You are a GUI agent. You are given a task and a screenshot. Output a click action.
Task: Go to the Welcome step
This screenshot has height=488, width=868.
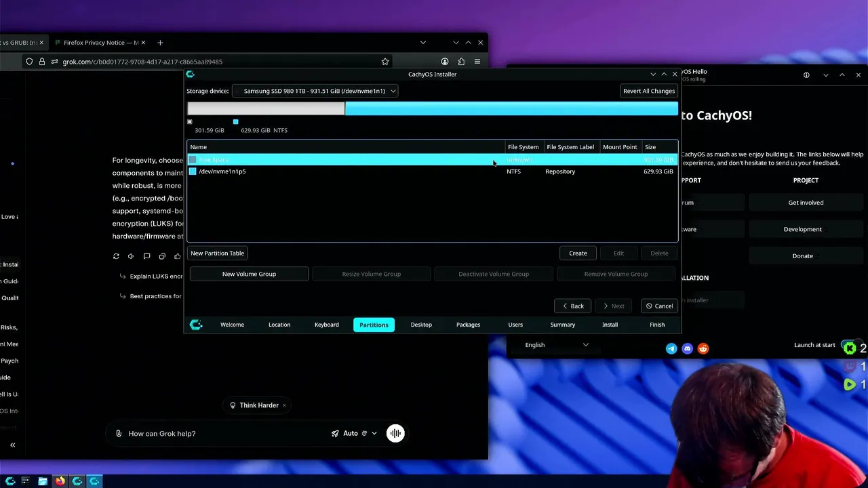pyautogui.click(x=232, y=325)
